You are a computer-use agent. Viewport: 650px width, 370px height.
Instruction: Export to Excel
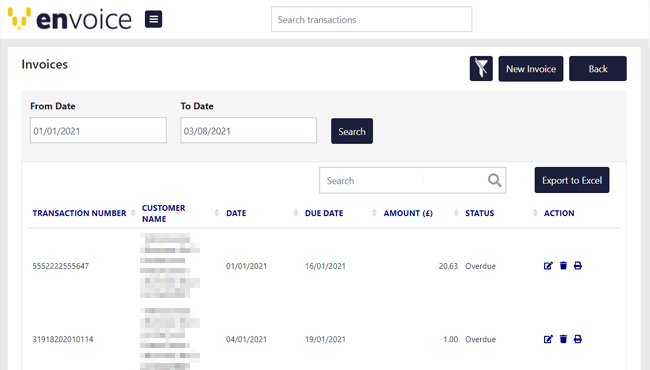point(572,180)
